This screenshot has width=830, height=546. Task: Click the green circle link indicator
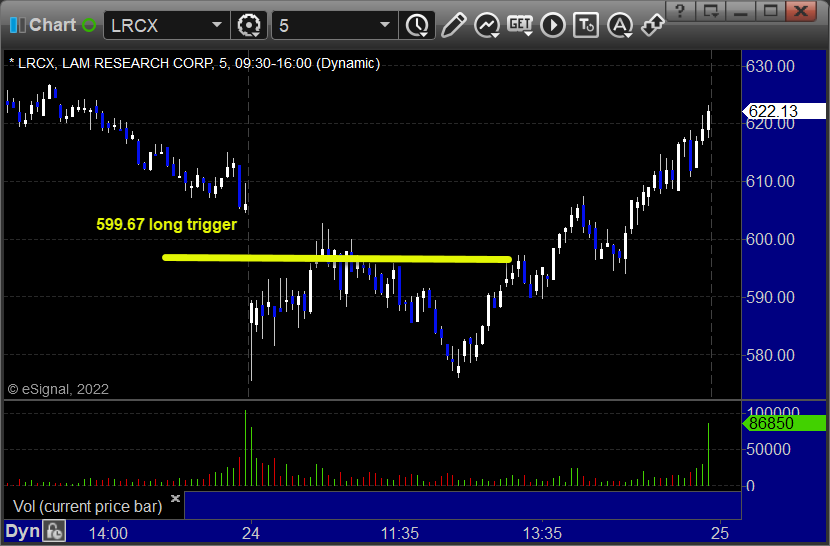[x=89, y=25]
